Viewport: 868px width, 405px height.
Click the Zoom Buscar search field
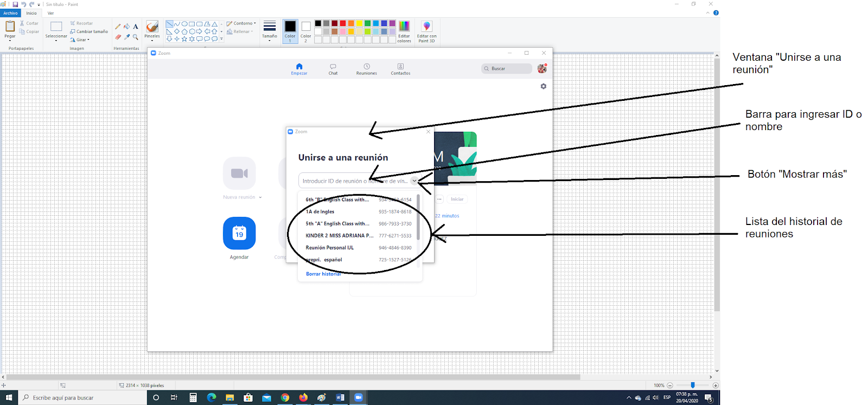(507, 68)
